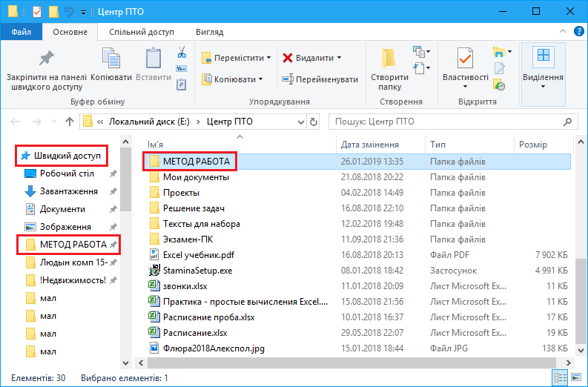Open the Selection dropdown arrow

point(543,86)
